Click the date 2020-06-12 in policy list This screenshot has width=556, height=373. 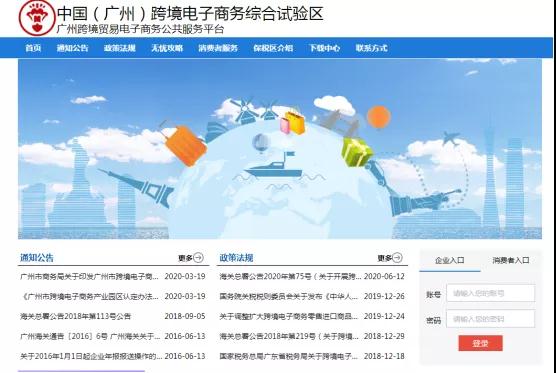pyautogui.click(x=384, y=276)
